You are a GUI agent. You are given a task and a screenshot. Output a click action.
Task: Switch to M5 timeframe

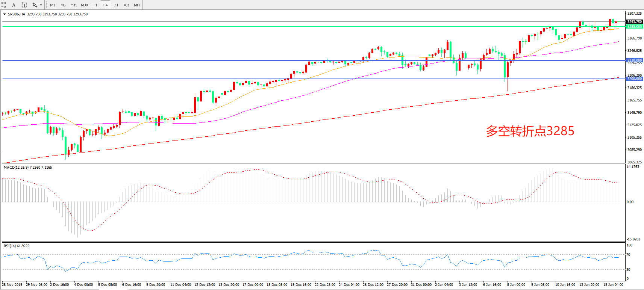pyautogui.click(x=63, y=5)
